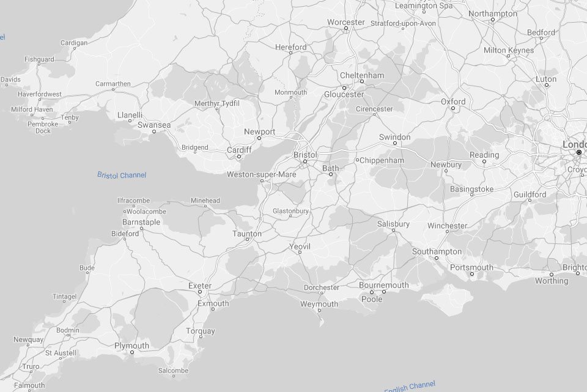
Task: Select the Plymouth marker circle
Action: pos(131,352)
